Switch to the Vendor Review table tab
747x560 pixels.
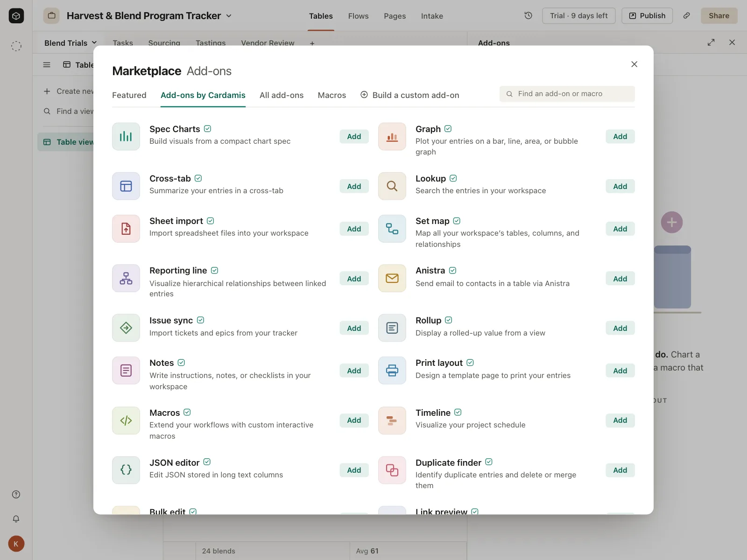pyautogui.click(x=268, y=43)
